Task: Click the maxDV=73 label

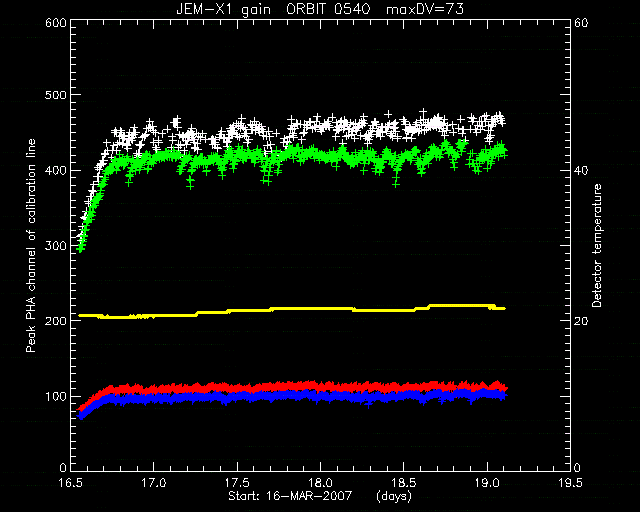Action: click(x=424, y=9)
